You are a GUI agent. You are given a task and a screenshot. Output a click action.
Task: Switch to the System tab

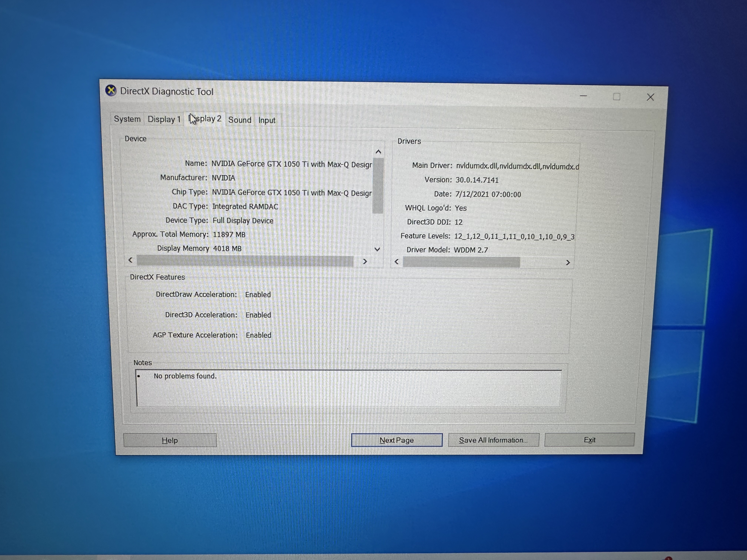pyautogui.click(x=127, y=119)
